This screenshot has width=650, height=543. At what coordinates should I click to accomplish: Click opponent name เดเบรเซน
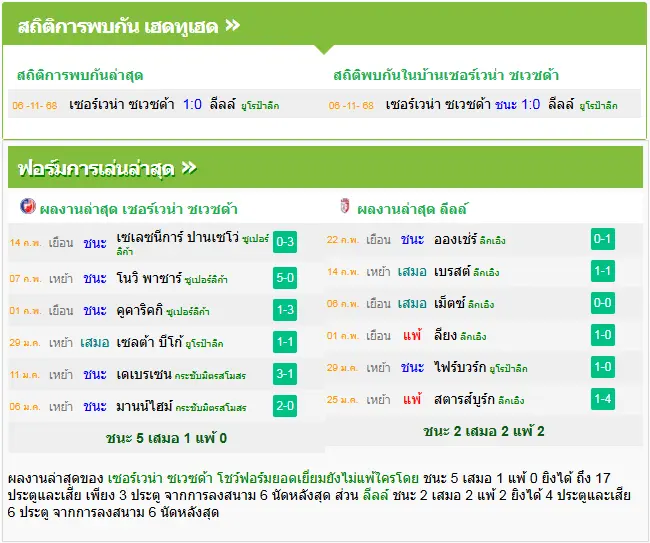click(144, 374)
